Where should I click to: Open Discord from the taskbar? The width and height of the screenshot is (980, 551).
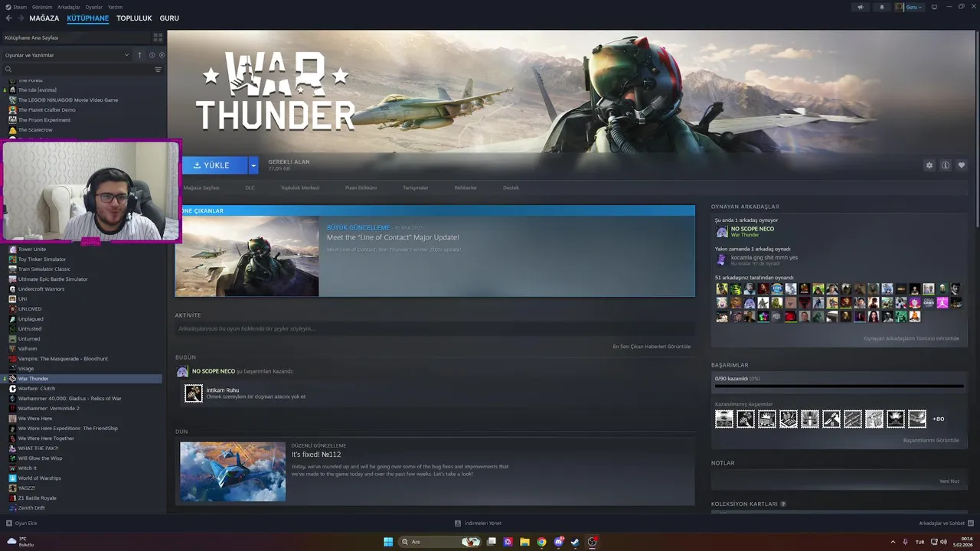click(x=558, y=542)
